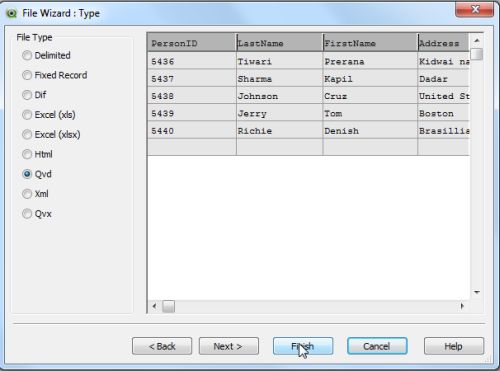
Task: Select cell with PersonID 5440
Action: [192, 131]
